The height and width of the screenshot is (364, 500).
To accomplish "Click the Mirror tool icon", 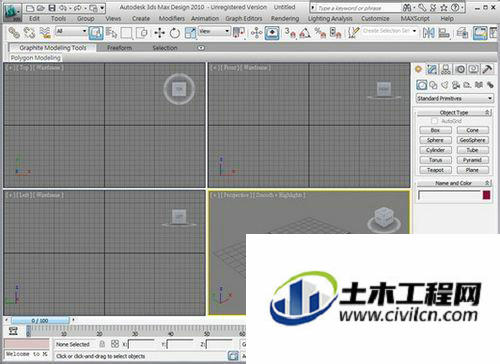I will [x=429, y=33].
